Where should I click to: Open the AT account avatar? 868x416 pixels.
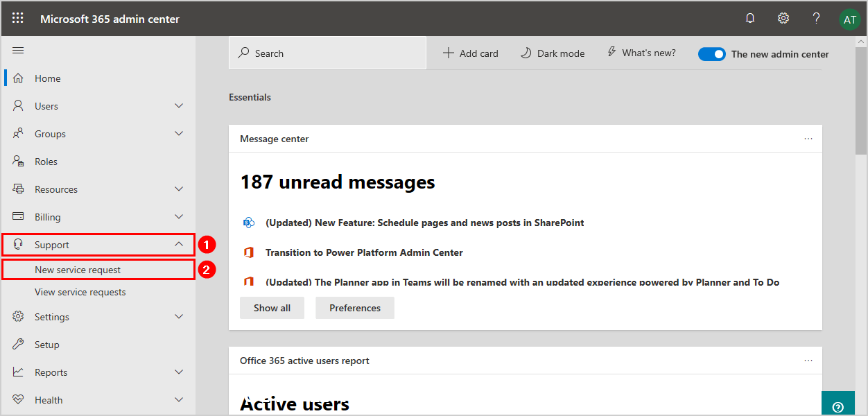[849, 19]
